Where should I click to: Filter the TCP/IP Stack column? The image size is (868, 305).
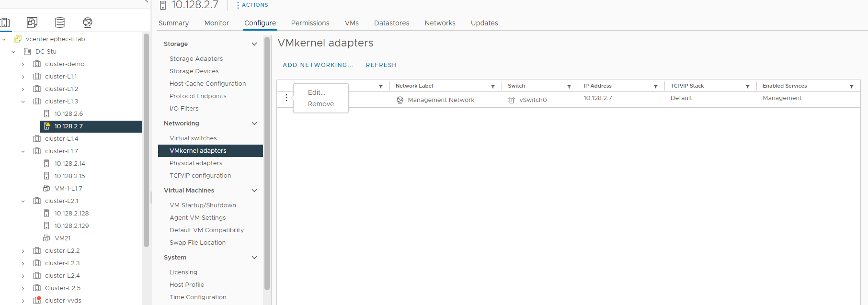coord(748,86)
